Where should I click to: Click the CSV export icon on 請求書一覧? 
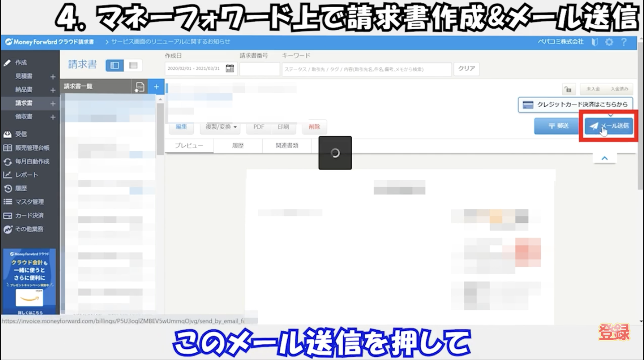point(139,86)
